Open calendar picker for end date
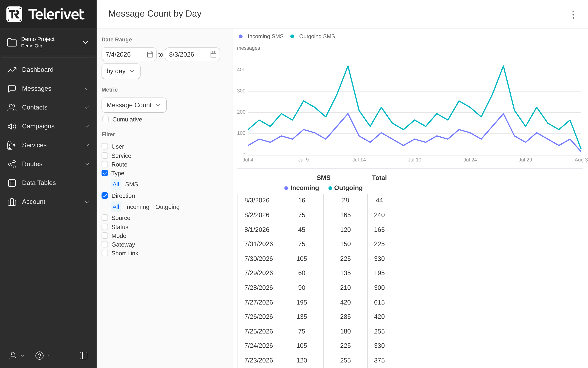This screenshot has height=368, width=588. 213,54
